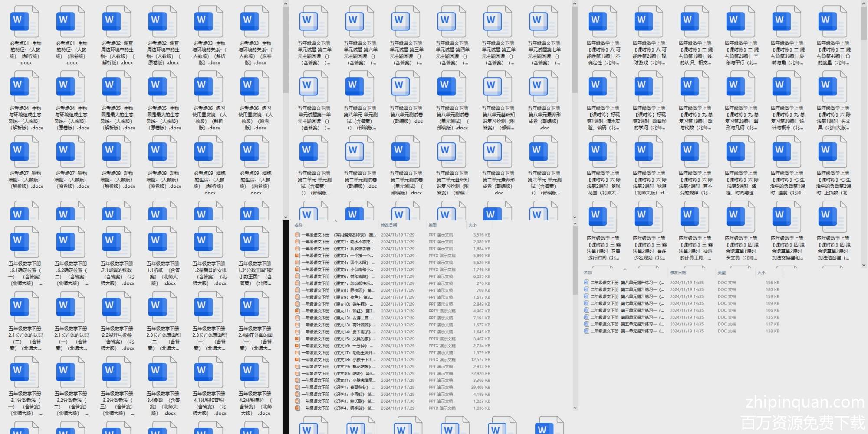Click scrollbar thumb in top-right file pane
The image size is (868, 434).
click(864, 20)
